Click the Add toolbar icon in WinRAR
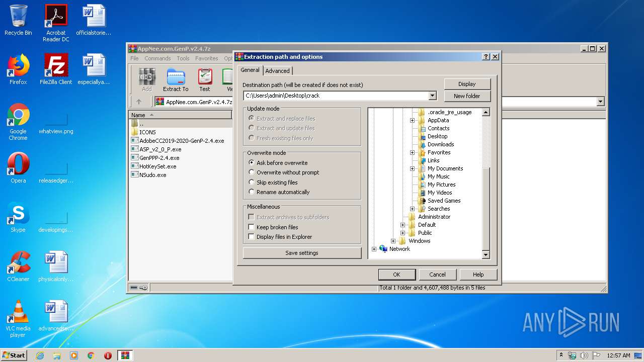Viewport: 644px width, 362px height. (146, 80)
